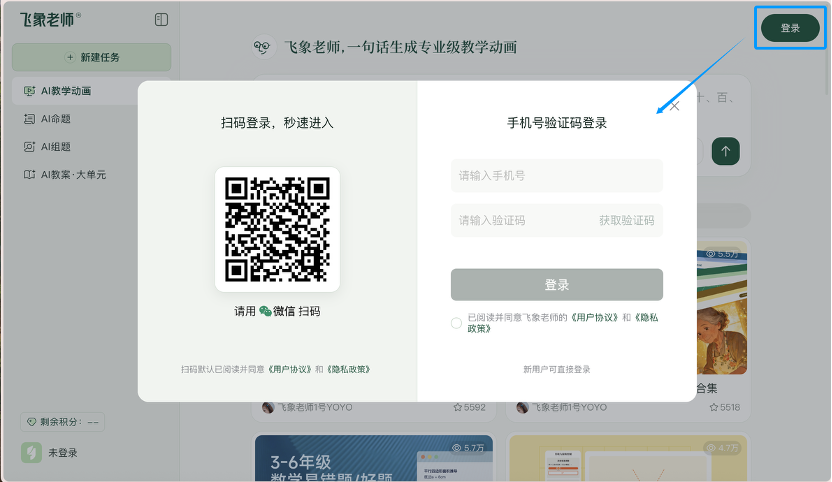Click the heart icon in 剩余积分
Viewport: 832px width, 482px height.
(31, 422)
